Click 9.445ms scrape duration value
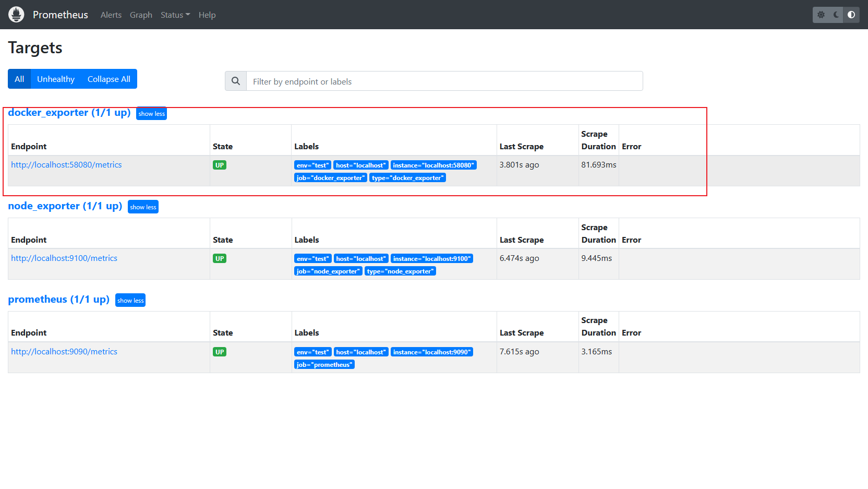The width and height of the screenshot is (868, 489). (597, 258)
